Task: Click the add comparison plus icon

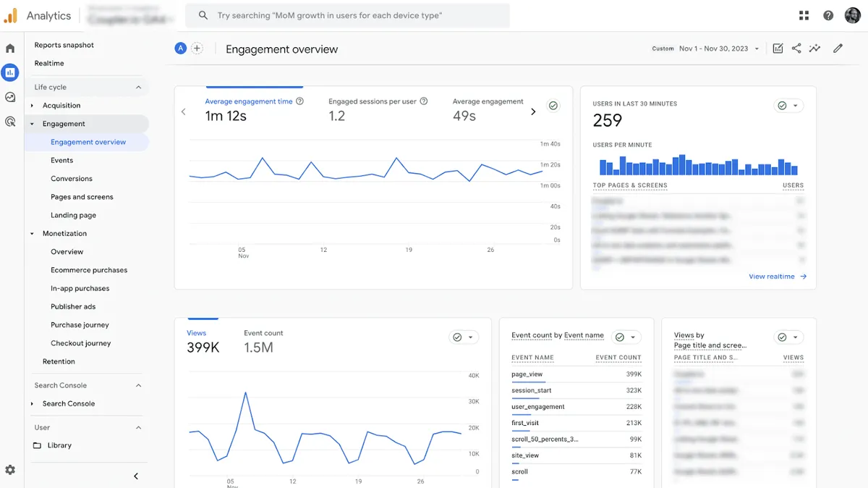Action: tap(197, 49)
